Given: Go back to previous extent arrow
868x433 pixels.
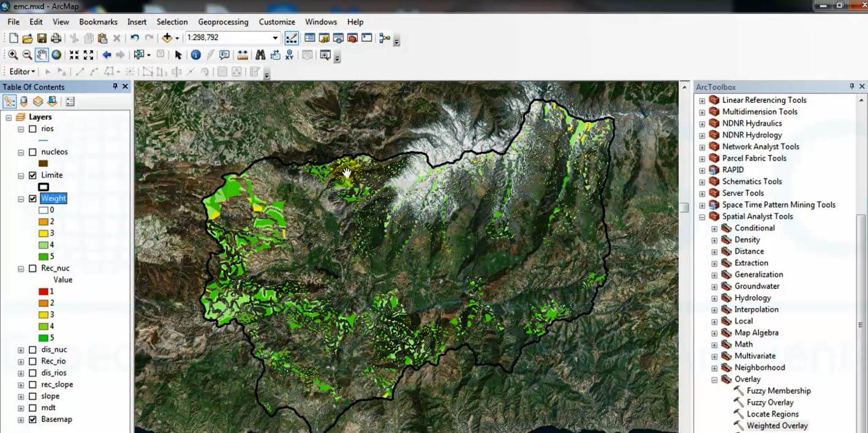Looking at the screenshot, I should (x=107, y=55).
